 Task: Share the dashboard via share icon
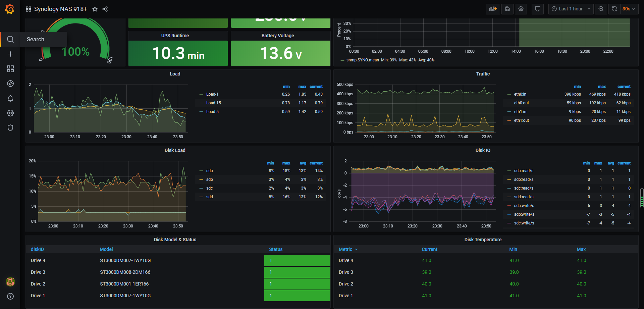[105, 9]
